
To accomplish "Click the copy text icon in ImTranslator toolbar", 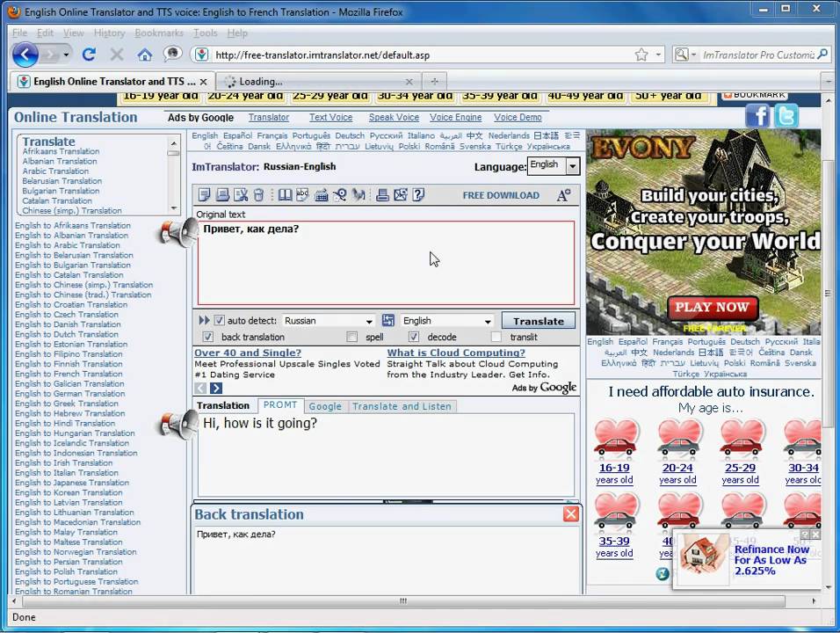I will tap(204, 194).
